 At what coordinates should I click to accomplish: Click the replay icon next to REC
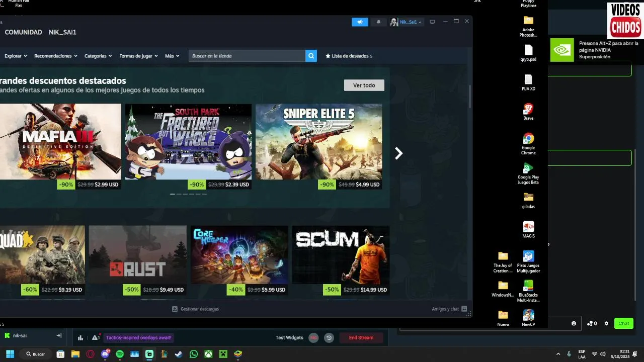pos(329,338)
